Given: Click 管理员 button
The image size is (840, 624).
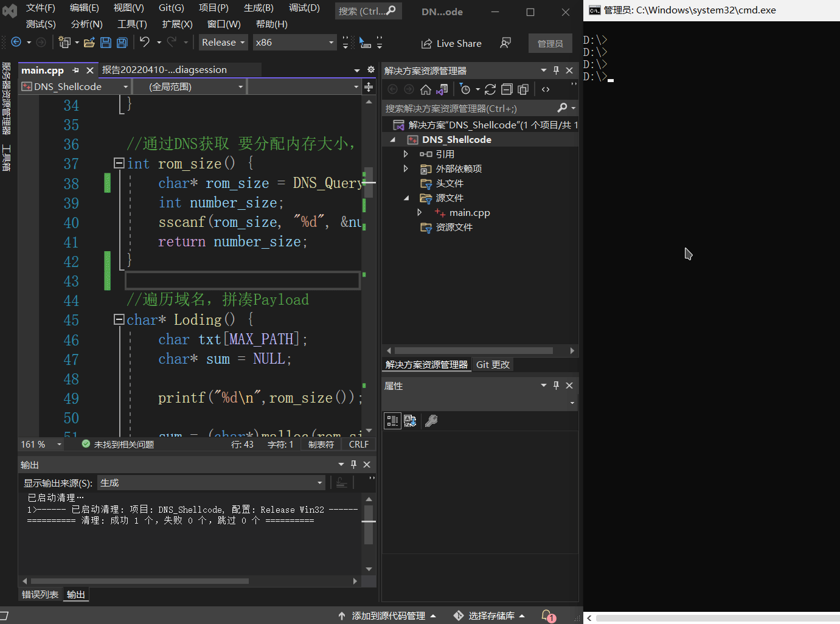Looking at the screenshot, I should click(550, 44).
